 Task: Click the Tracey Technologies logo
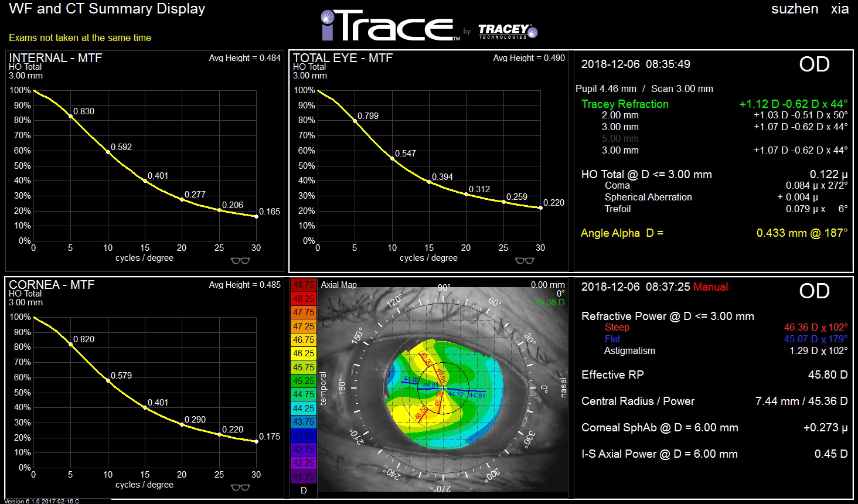point(508,31)
